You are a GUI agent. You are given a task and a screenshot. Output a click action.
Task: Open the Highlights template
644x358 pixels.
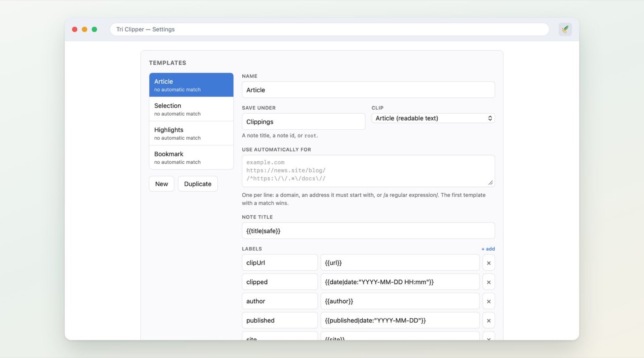pyautogui.click(x=191, y=133)
